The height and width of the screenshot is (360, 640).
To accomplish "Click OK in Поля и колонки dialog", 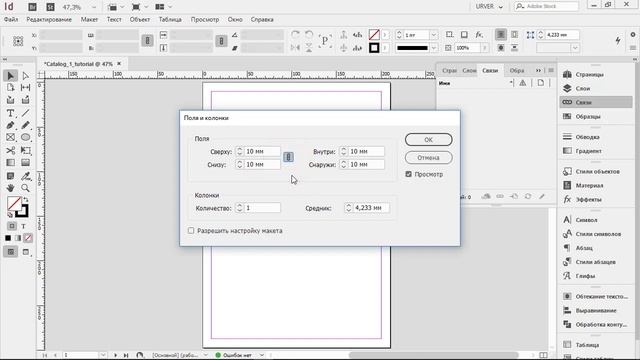I will [428, 140].
